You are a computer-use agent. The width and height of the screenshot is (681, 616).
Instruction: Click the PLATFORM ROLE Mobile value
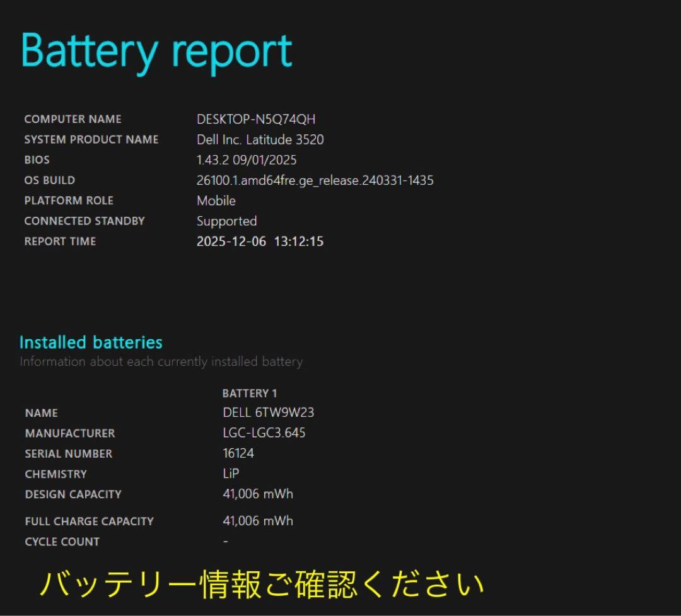tap(217, 200)
